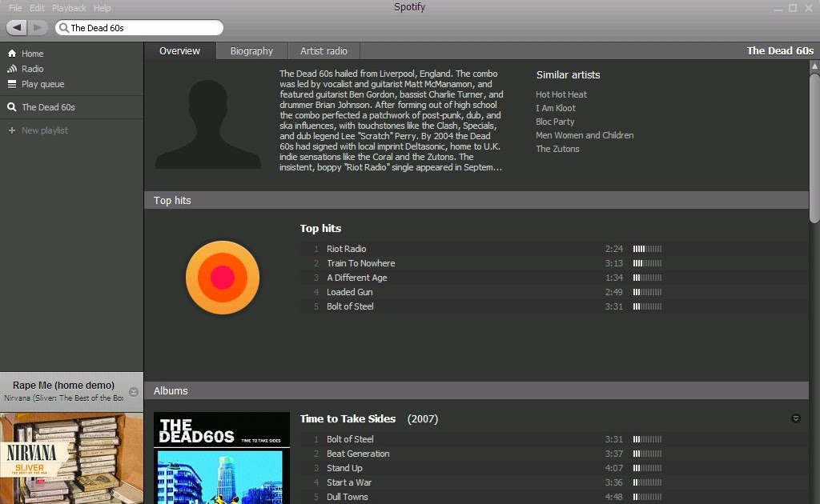Click the 4:07 duration of Stand Up
The height and width of the screenshot is (504, 820).
point(614,468)
